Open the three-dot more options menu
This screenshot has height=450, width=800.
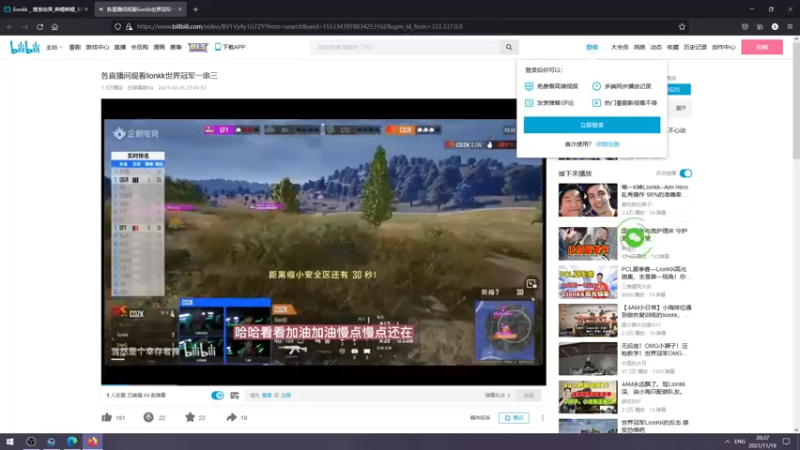542,418
